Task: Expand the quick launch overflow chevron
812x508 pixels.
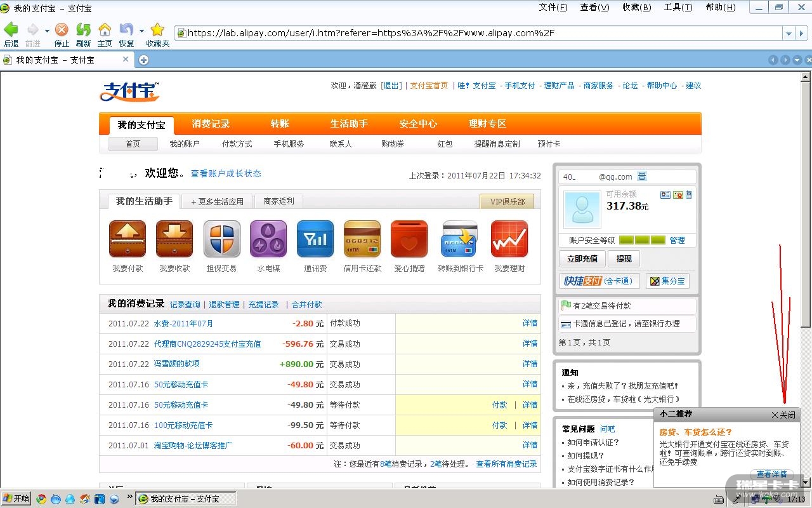Action: point(130,497)
